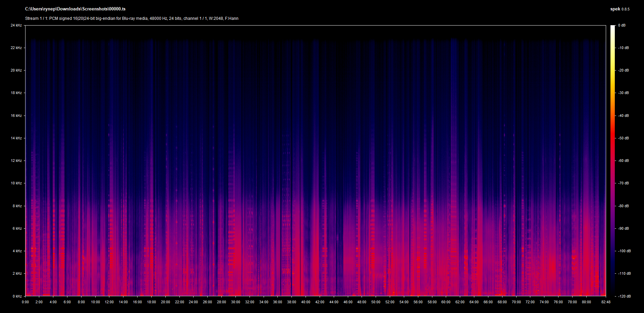The image size is (644, 313).
Task: Click the 2 kHz frequency axis label
Action: [17, 273]
